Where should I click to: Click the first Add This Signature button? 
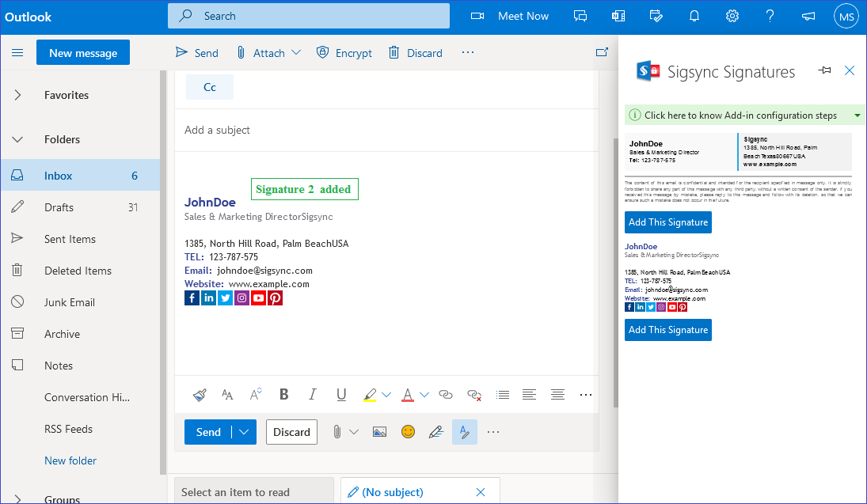point(668,222)
